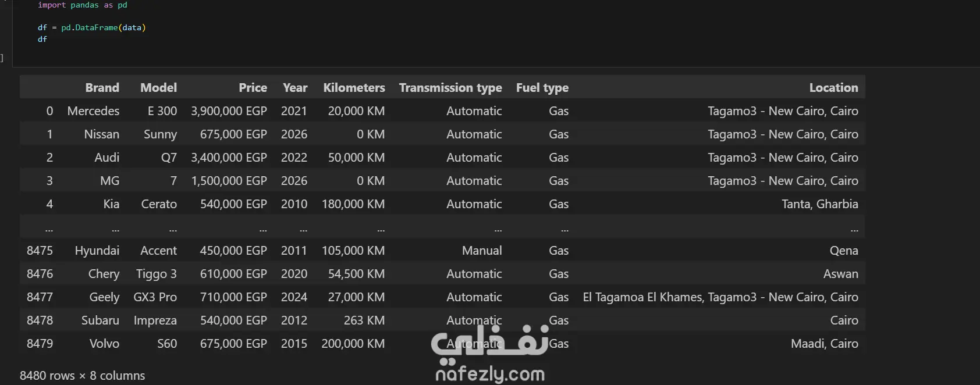Click the Model column header
The image size is (980, 385).
[158, 88]
